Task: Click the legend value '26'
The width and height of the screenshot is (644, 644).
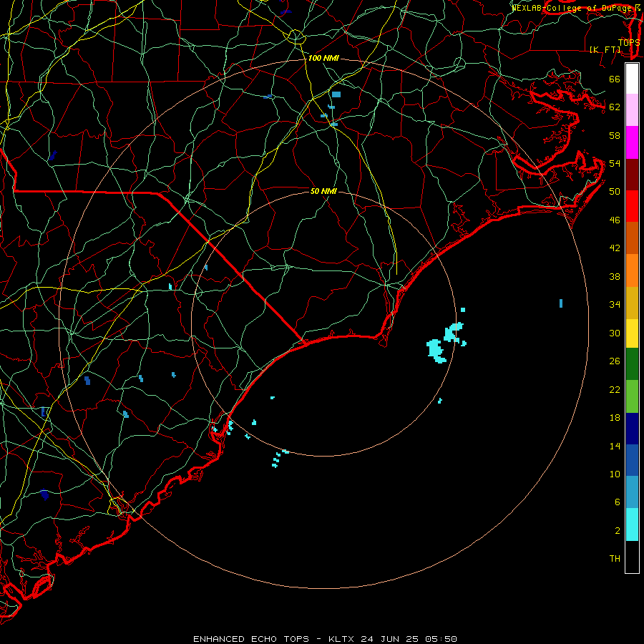Action: click(615, 361)
